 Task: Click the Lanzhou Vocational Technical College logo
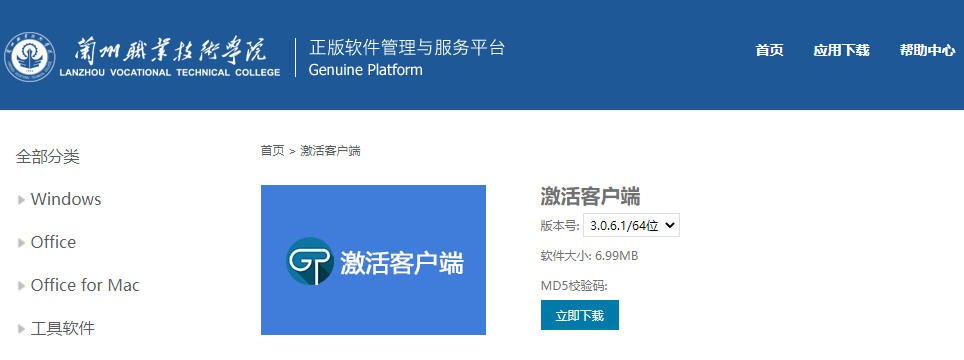[x=143, y=58]
